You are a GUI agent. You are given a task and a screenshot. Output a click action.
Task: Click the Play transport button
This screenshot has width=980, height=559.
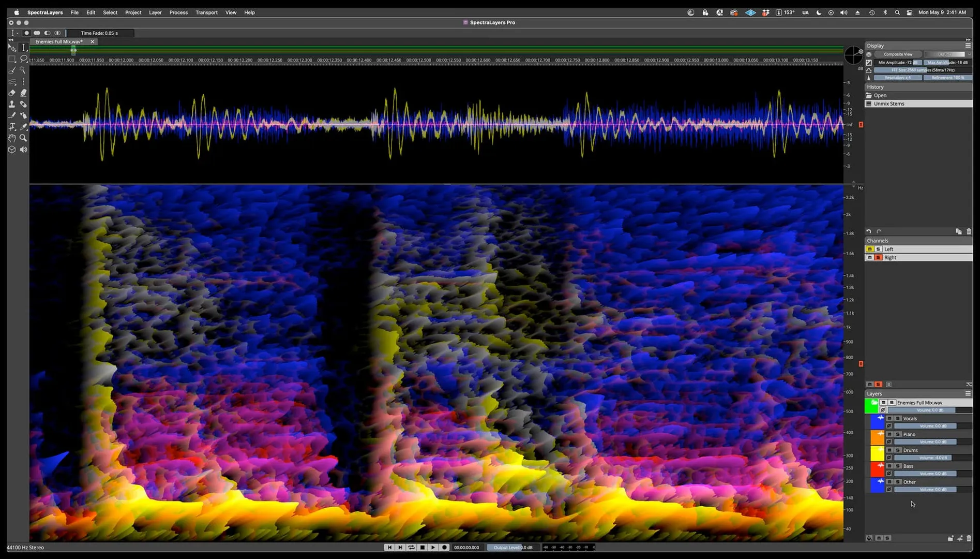[x=433, y=547]
